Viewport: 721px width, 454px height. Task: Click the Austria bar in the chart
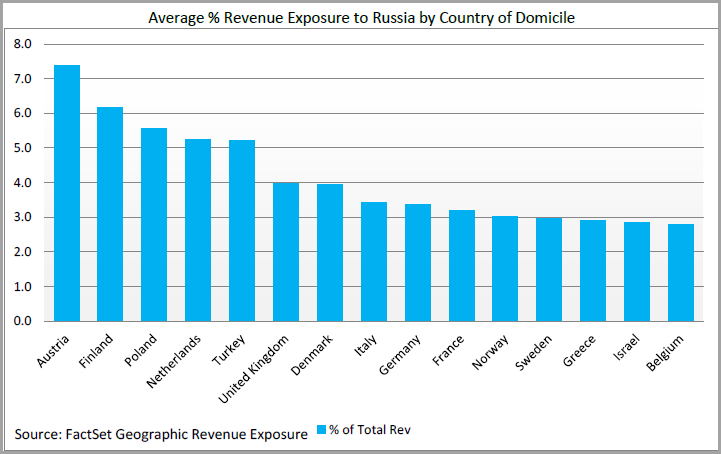coord(67,193)
